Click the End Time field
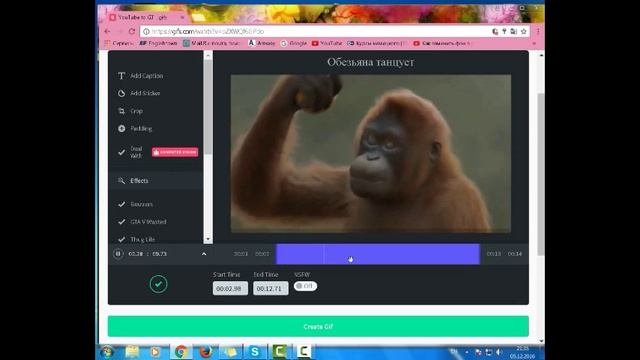640x360 pixels. pos(271,289)
